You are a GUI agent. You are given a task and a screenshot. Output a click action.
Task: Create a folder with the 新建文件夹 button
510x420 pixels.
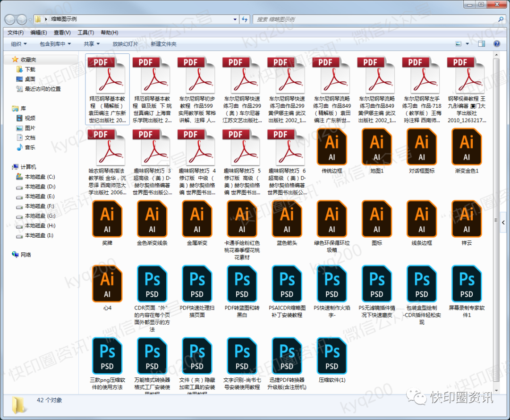[x=163, y=44]
